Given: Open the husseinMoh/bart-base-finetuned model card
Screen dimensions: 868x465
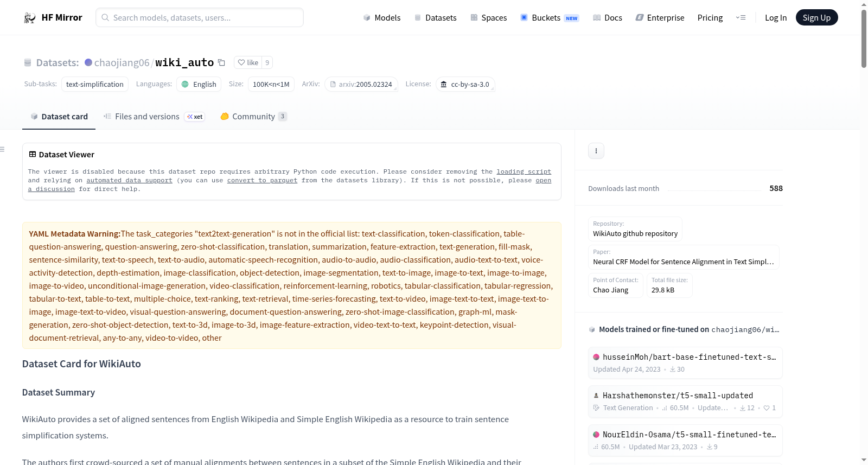Looking at the screenshot, I should point(685,362).
